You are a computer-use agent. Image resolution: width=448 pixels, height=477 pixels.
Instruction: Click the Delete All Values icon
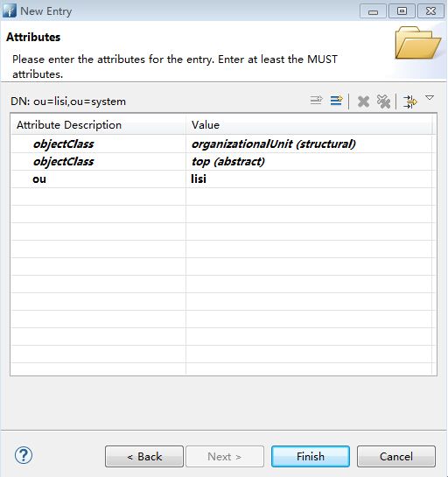(x=383, y=102)
